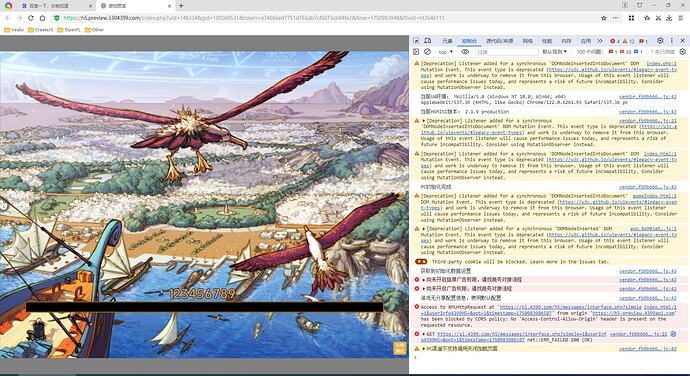Toggle the device toolbar emulation icon
The width and height of the screenshot is (690, 376).
click(428, 41)
